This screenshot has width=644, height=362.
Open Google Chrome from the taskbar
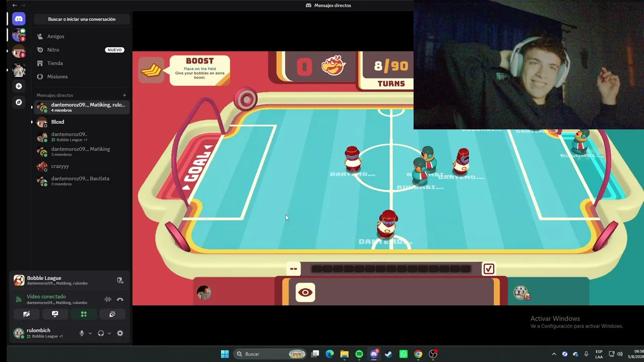[418, 354]
